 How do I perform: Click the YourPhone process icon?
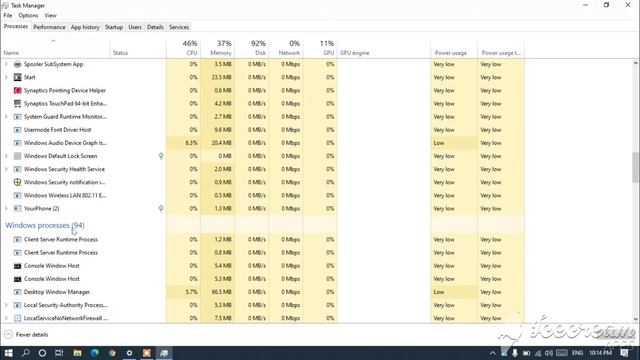pyautogui.click(x=17, y=208)
